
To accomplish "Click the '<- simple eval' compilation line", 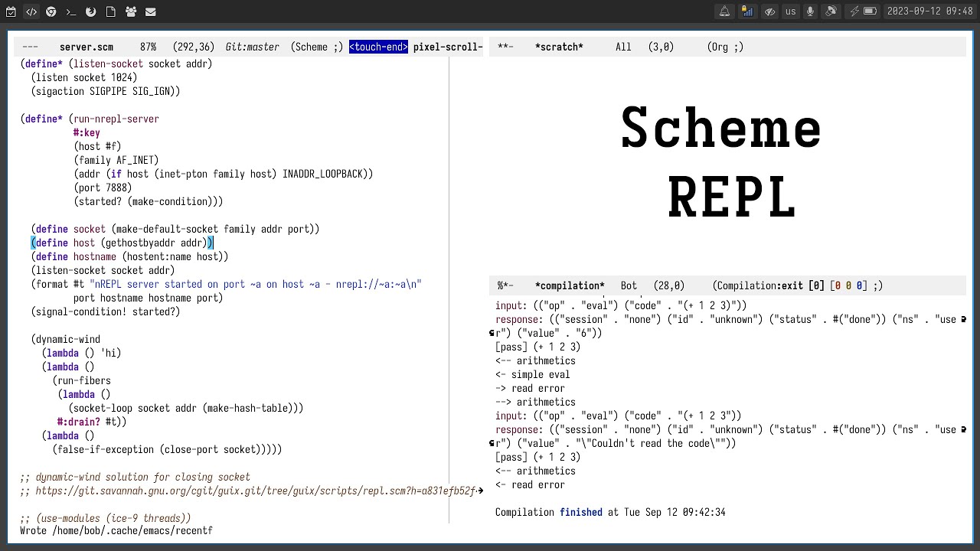I will (533, 375).
